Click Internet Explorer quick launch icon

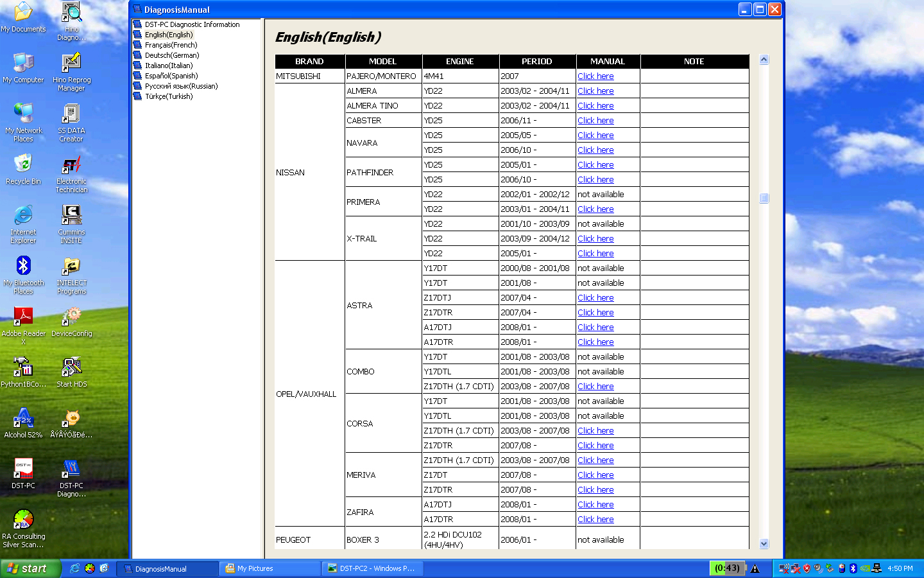pos(74,568)
